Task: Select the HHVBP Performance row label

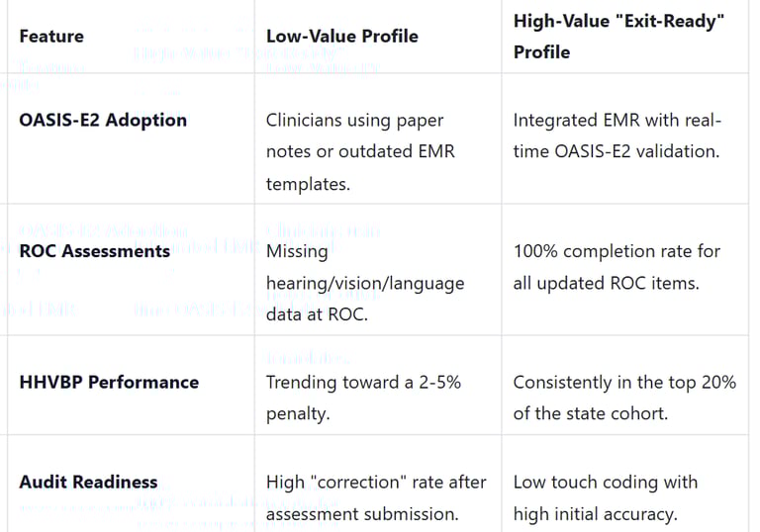Action: (109, 382)
